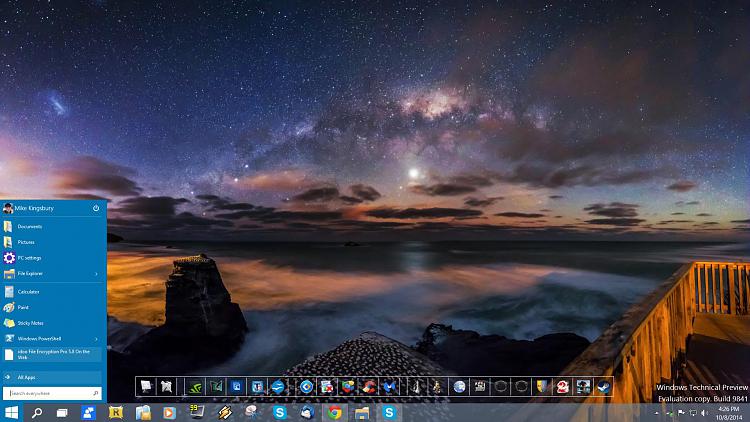Launch the NVIDIA icon in the dock

pyautogui.click(x=195, y=387)
